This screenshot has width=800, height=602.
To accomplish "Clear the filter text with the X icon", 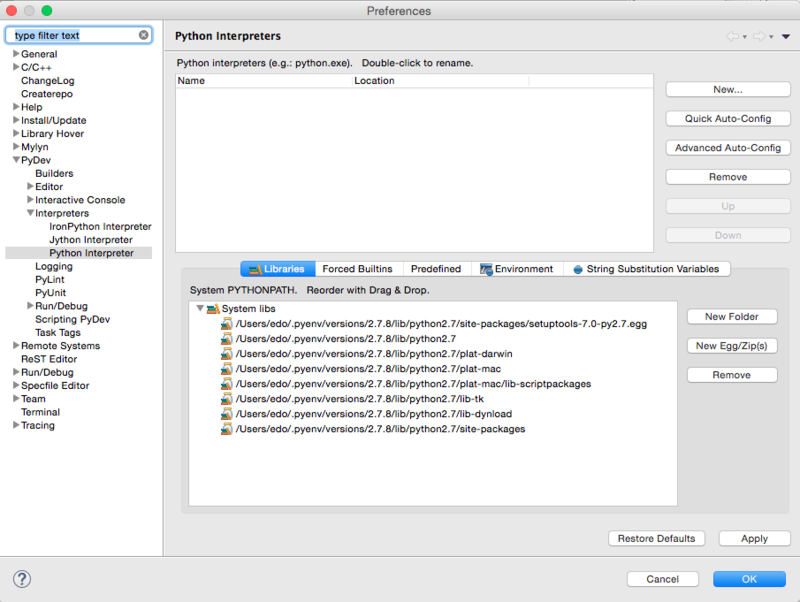I will (x=144, y=35).
